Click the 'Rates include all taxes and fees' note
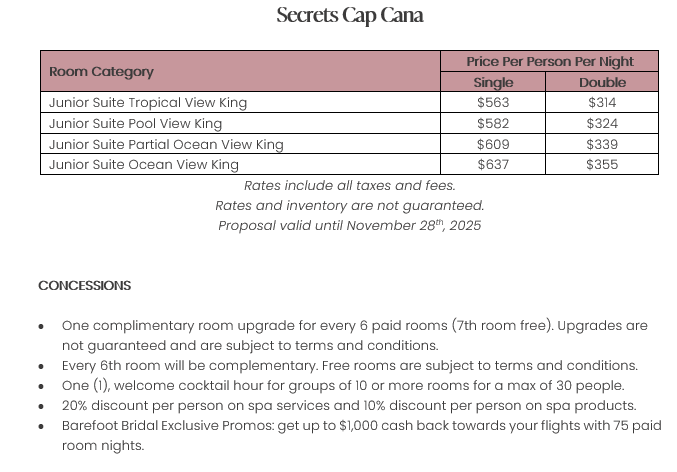This screenshot has width=677, height=472. [349, 185]
